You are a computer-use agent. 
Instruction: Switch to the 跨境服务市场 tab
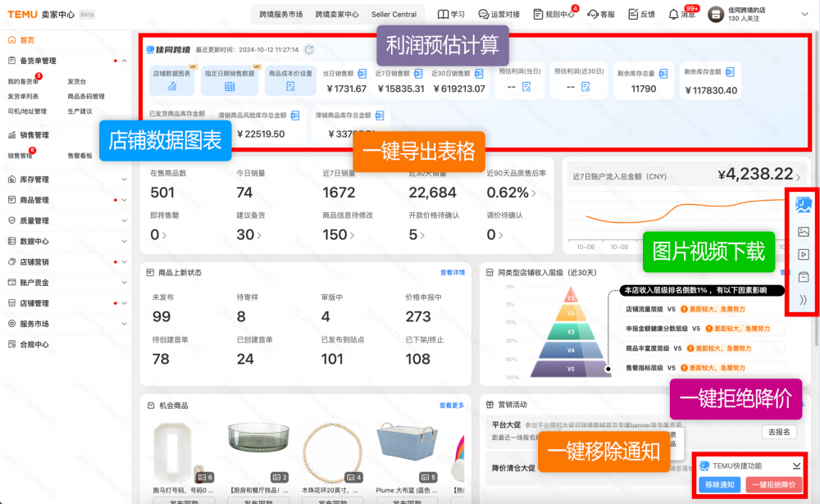[x=280, y=14]
